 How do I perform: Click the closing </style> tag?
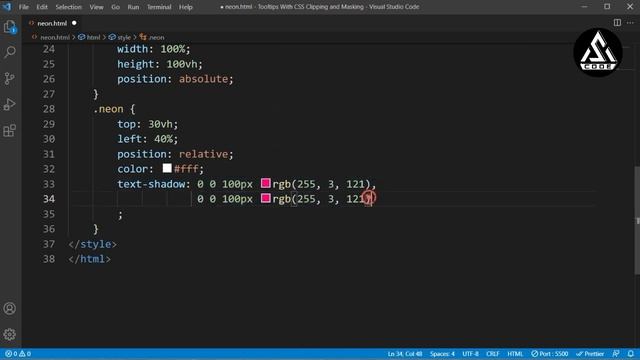pos(92,244)
